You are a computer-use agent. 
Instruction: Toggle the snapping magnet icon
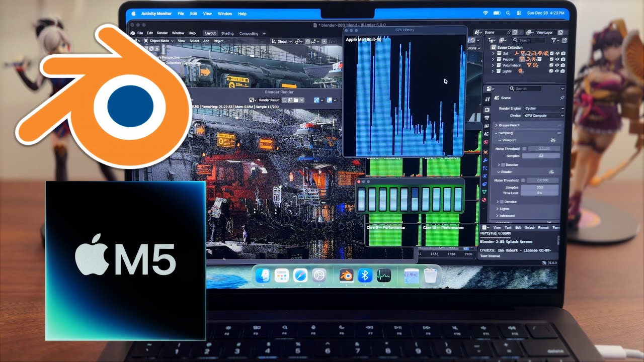[x=307, y=41]
